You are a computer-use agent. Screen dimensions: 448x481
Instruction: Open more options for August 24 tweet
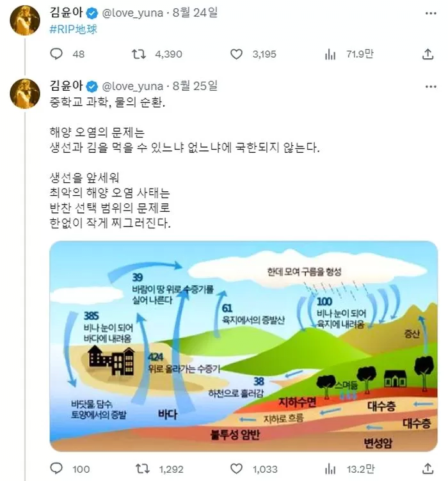tap(431, 13)
